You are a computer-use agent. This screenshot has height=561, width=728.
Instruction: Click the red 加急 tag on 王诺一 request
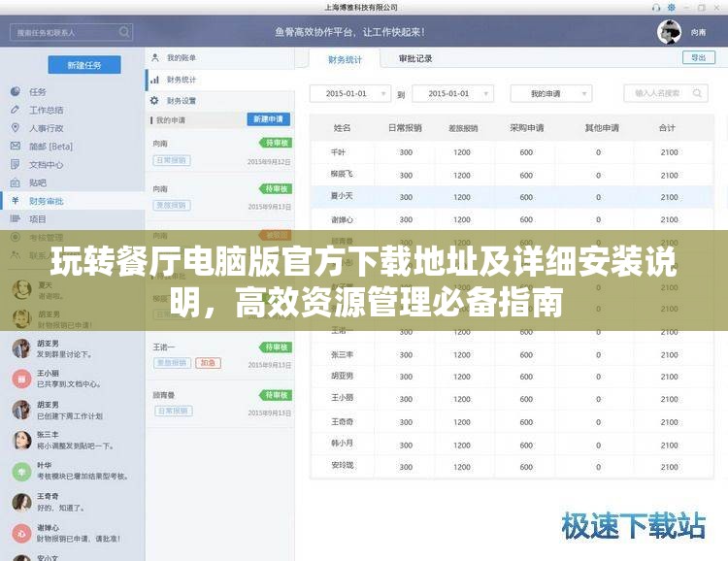[208, 363]
